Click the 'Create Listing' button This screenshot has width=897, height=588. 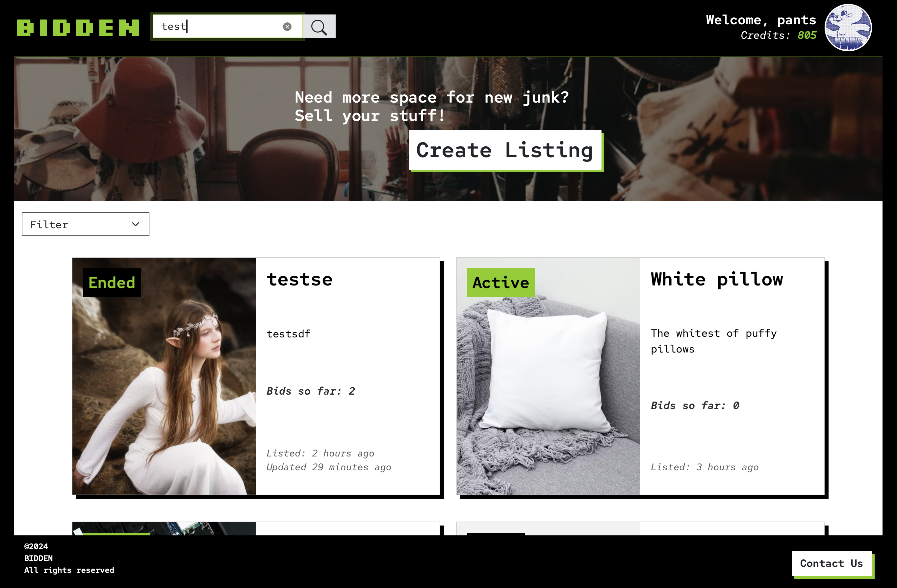[506, 150]
